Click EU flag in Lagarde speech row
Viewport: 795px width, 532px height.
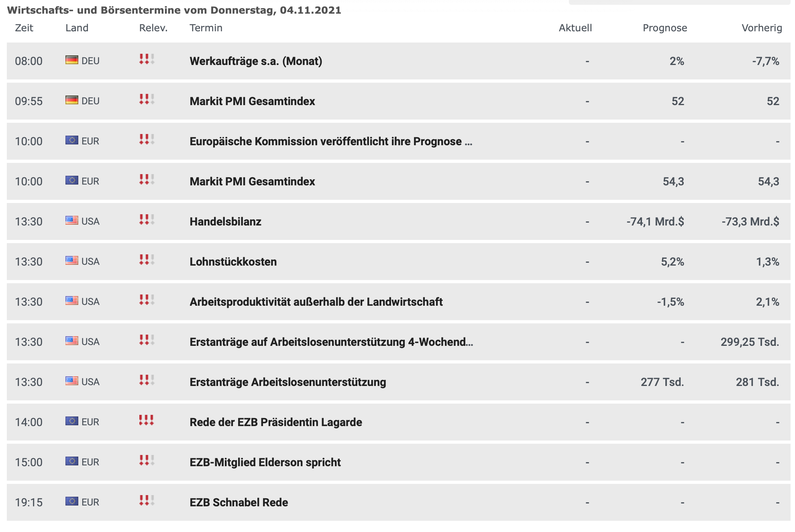pyautogui.click(x=72, y=421)
